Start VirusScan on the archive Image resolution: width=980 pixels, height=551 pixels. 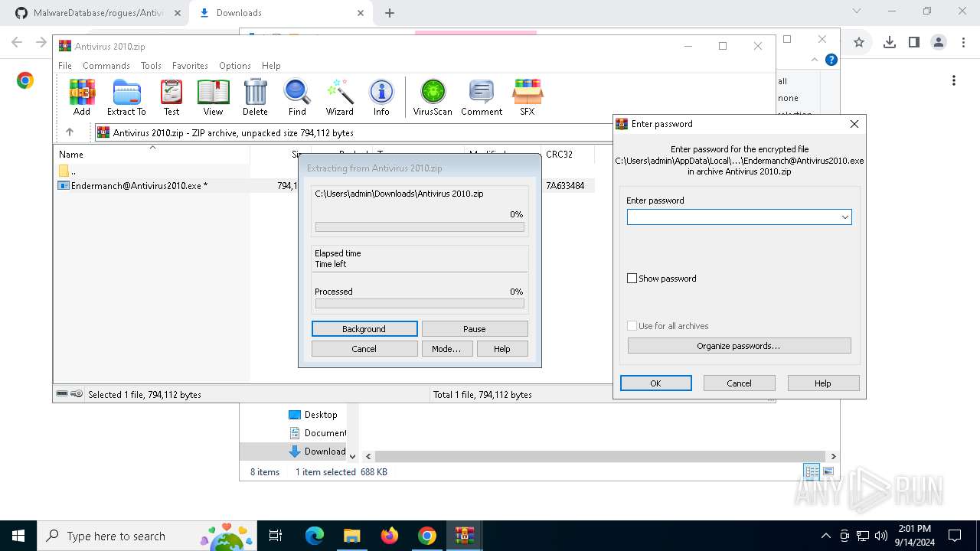pyautogui.click(x=433, y=97)
